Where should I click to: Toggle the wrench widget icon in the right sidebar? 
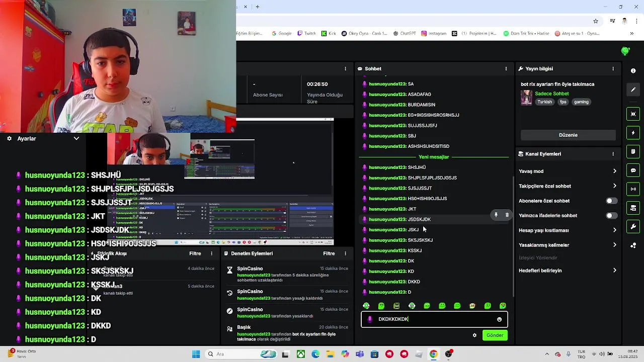633,226
